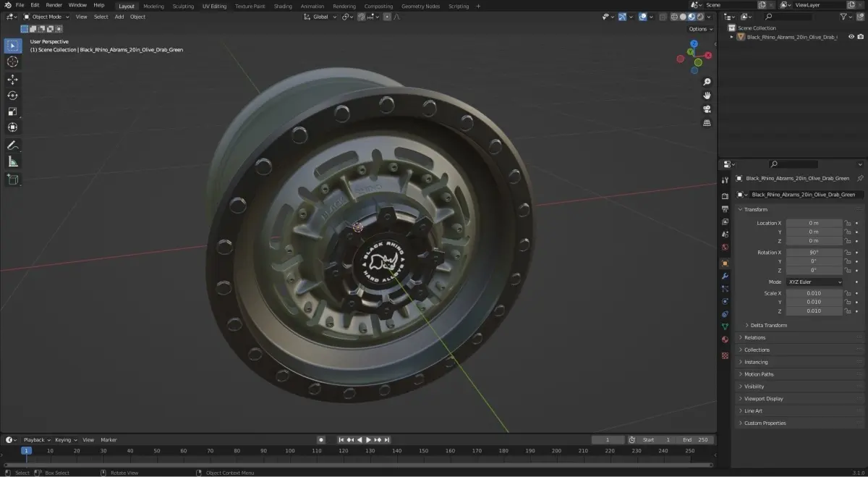This screenshot has width=868, height=477.
Task: Open the Object Data mesh tab
Action: (x=725, y=326)
